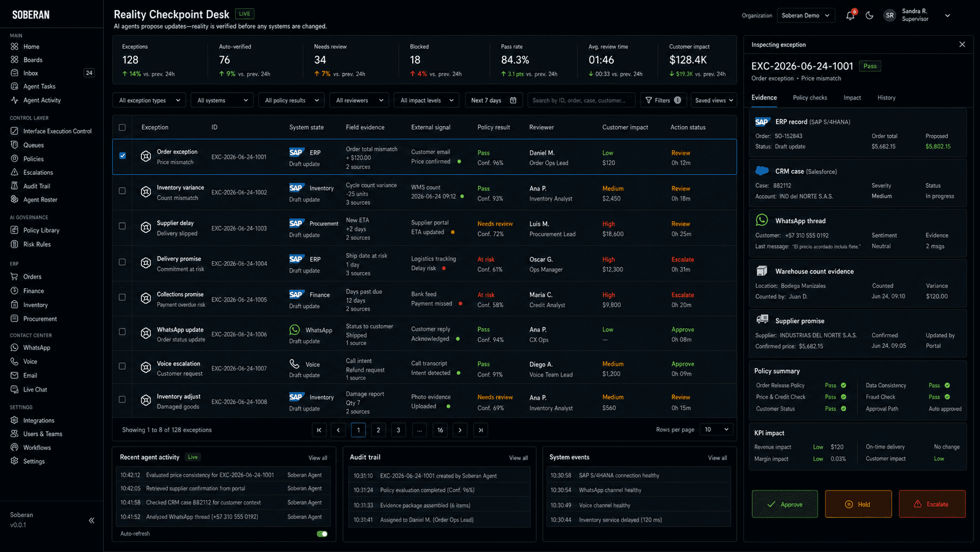Click the Voice phone icon in sidebar
This screenshot has width=980, height=552.
(x=15, y=361)
